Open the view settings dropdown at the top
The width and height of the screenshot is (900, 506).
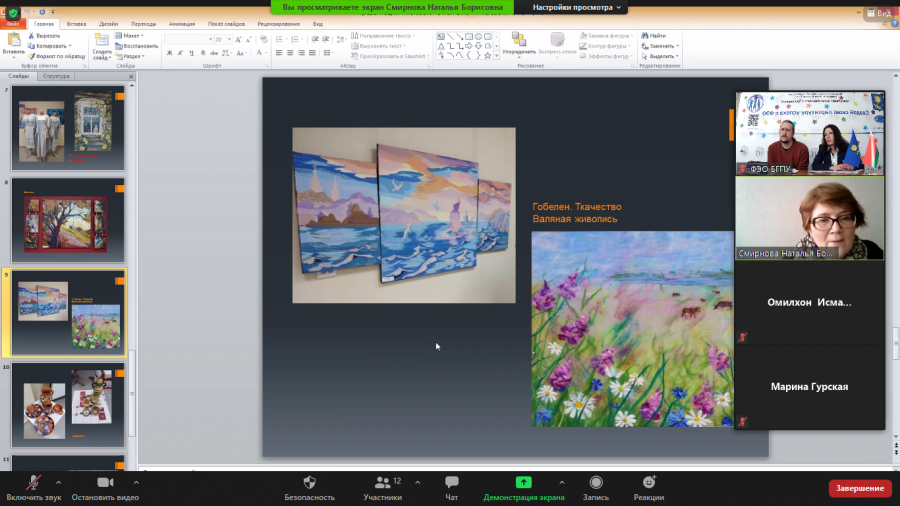click(576, 7)
